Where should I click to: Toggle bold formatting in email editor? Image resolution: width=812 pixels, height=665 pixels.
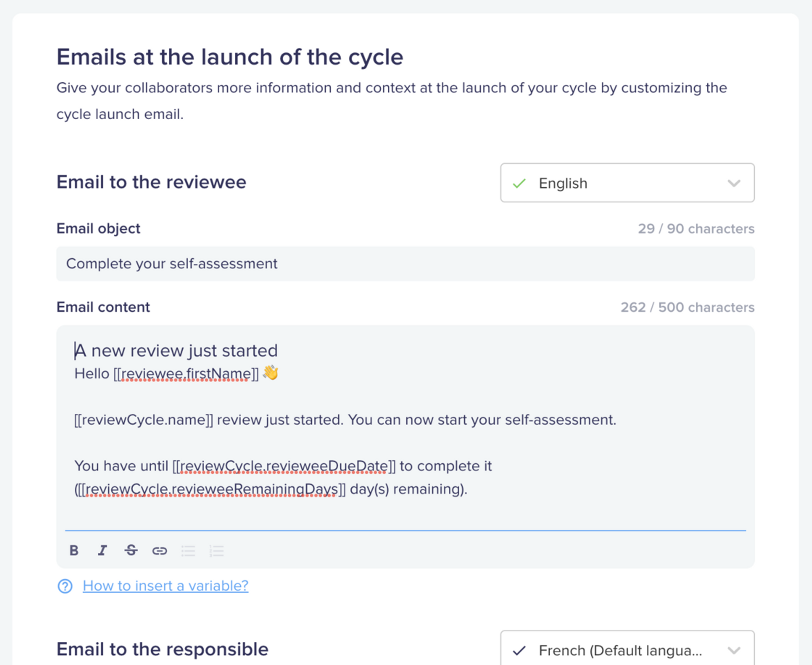click(x=74, y=550)
